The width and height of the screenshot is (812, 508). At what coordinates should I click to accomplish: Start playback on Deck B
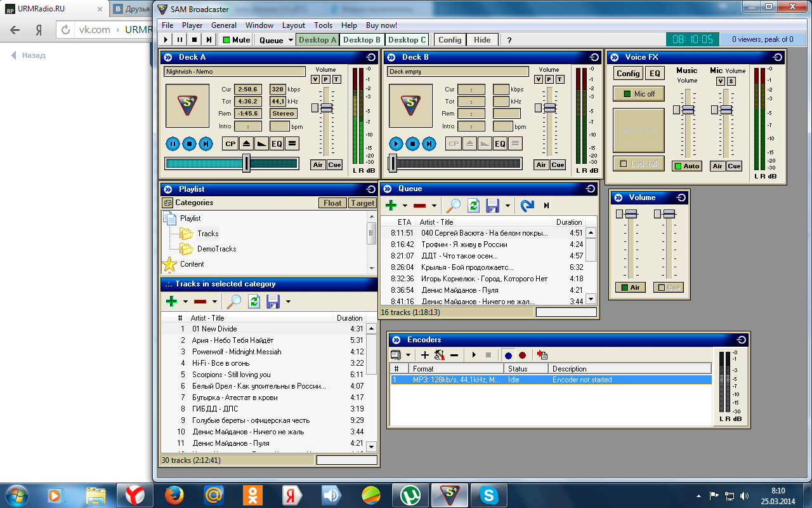(396, 144)
